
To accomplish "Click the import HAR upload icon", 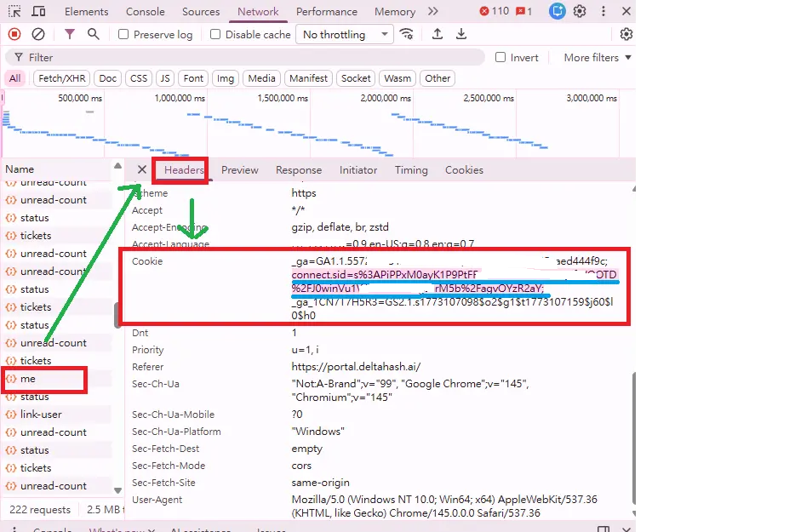I will click(438, 34).
